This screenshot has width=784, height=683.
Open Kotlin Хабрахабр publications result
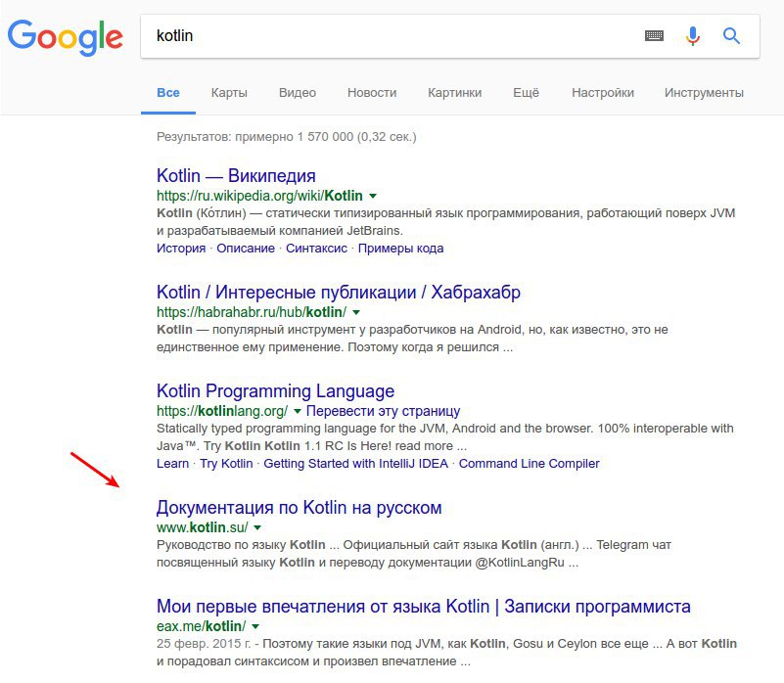(339, 292)
